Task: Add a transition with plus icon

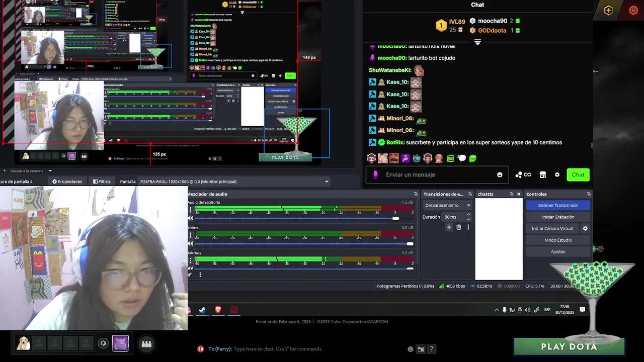Action: tap(449, 227)
